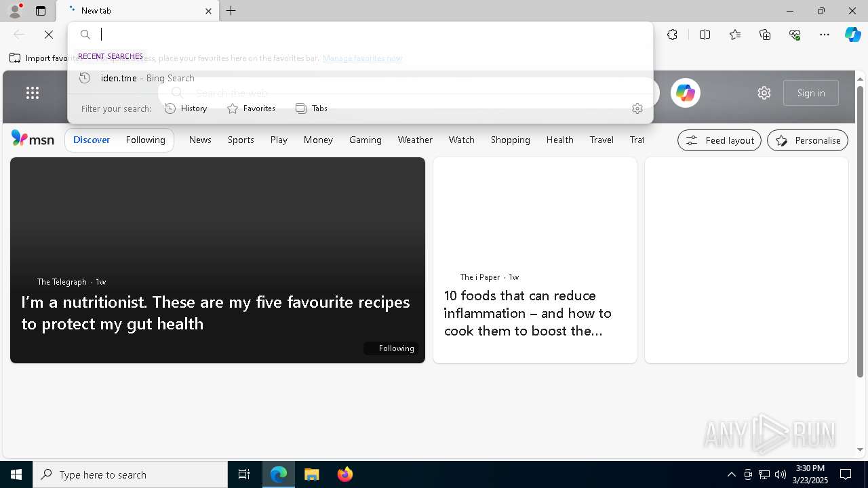Open Task View in taskbar
Viewport: 868px width, 488px height.
[244, 474]
